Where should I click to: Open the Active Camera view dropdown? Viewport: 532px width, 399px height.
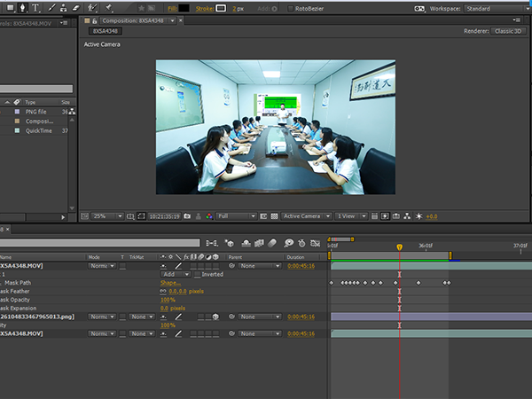coord(305,215)
